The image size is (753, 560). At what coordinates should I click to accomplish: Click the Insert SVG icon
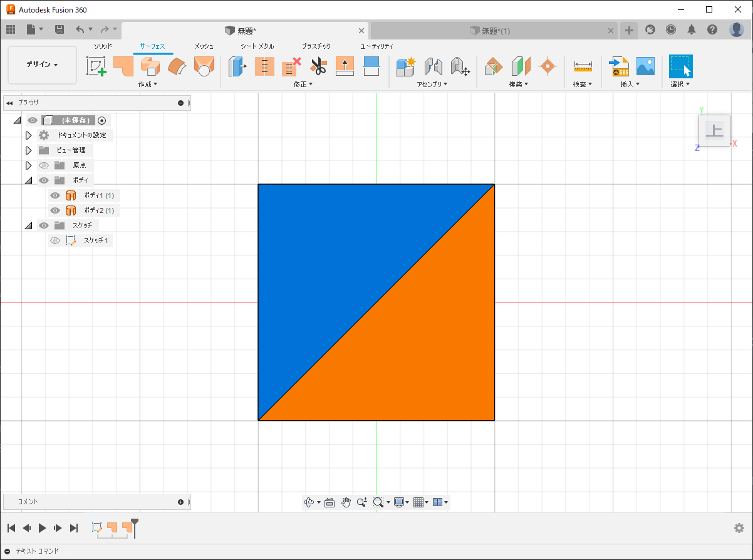619,66
